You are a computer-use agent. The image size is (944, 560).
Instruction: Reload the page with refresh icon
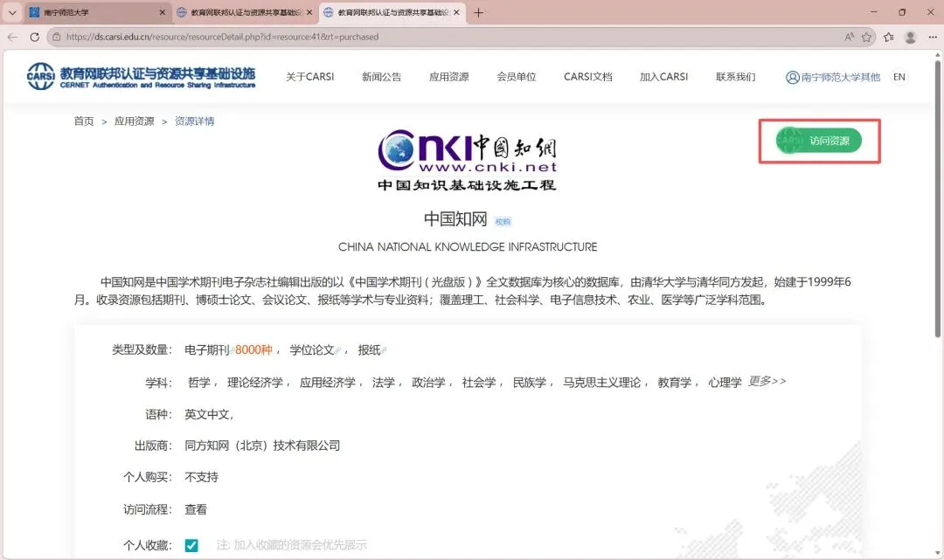click(x=34, y=38)
